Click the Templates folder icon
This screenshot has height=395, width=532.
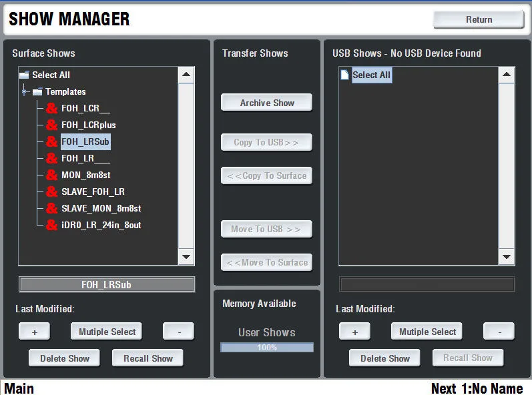[x=37, y=91]
